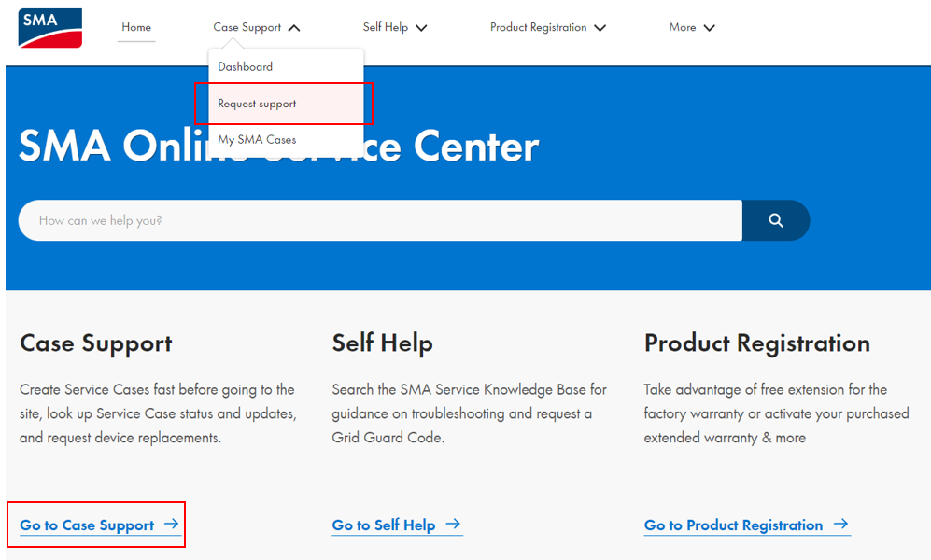Screen dimensions: 931x560
Task: Click the arrow icon beside Go to Case Support
Action: coord(171,525)
